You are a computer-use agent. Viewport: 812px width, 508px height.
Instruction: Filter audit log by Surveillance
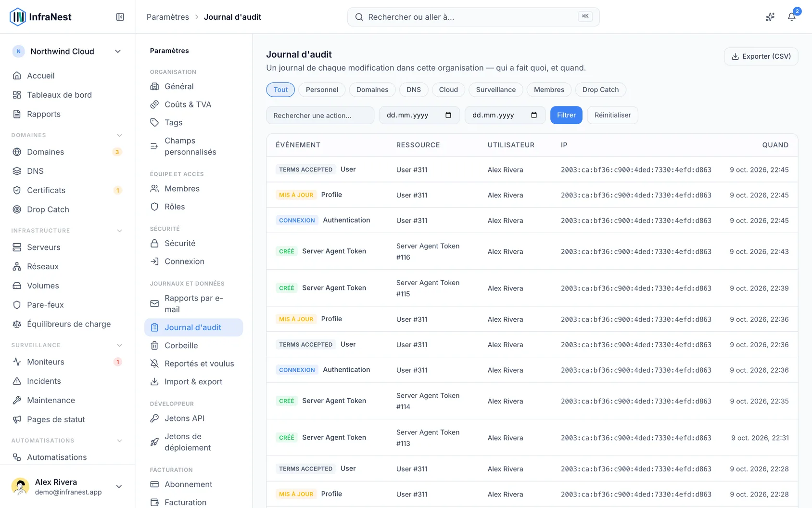point(496,90)
